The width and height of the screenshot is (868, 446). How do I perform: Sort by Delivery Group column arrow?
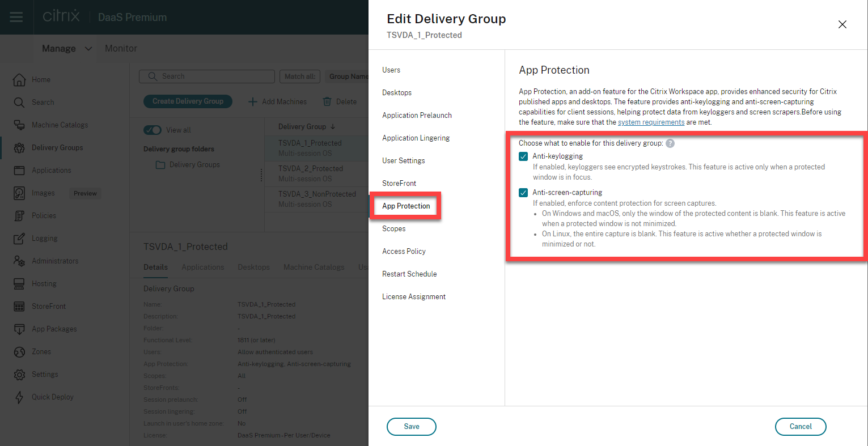(333, 126)
